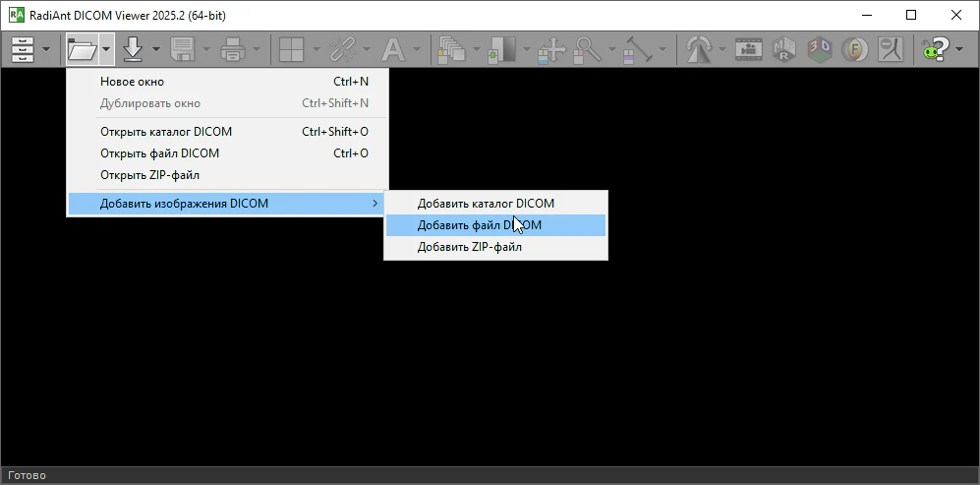Expand the help icon dropdown arrow
Viewport: 980px width, 485px height.
coord(959,48)
